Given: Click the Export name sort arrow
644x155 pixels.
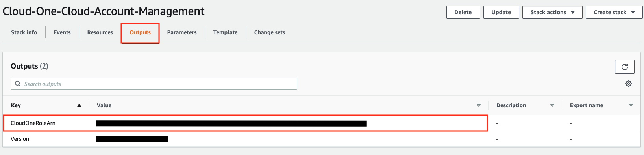Looking at the screenshot, I should click(631, 105).
